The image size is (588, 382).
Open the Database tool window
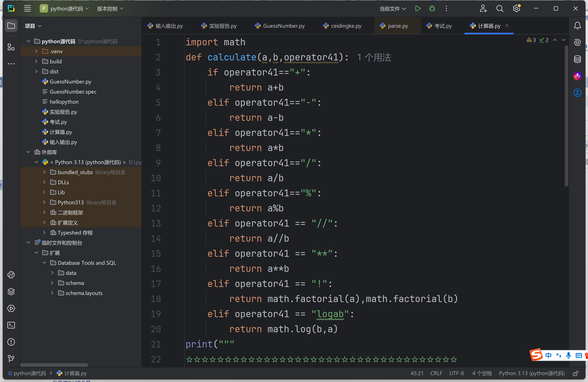[577, 59]
